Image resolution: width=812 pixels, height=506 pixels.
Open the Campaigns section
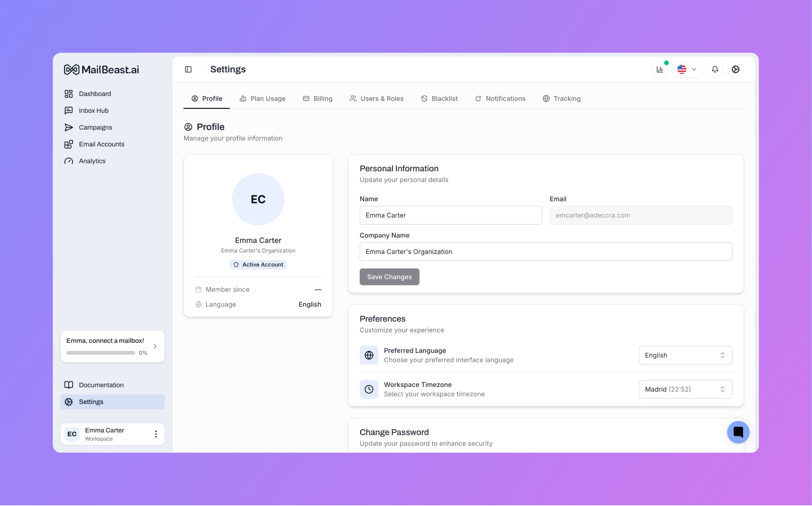coord(95,127)
